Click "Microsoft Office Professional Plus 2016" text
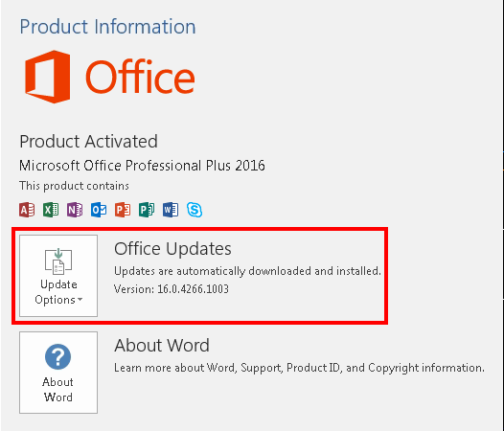 coord(142,166)
